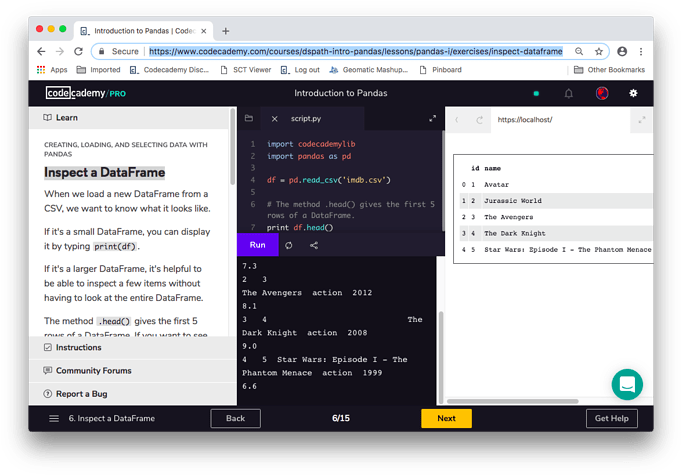The image size is (681, 475).
Task: Click the code editor vertical scrollbar
Action: 443,180
